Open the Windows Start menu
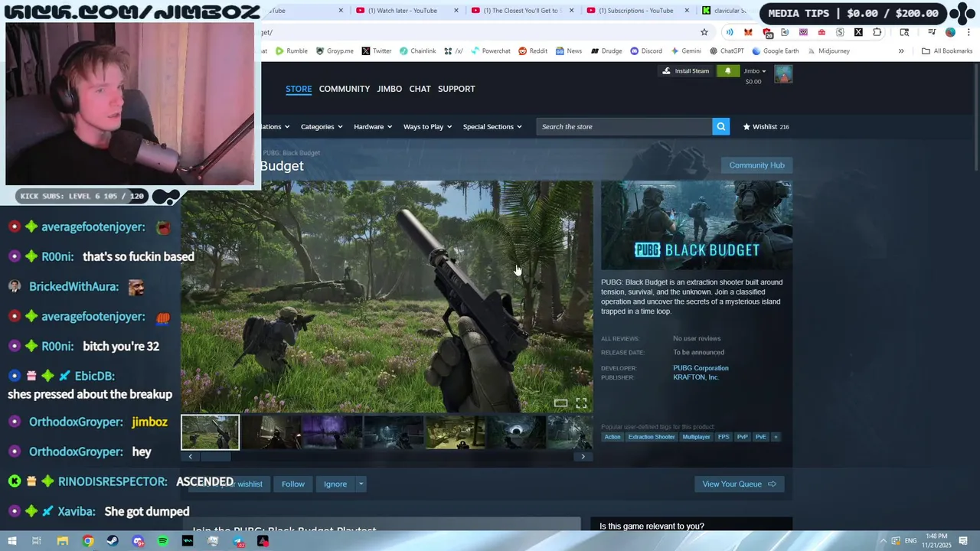The height and width of the screenshot is (551, 980). pyautogui.click(x=11, y=541)
